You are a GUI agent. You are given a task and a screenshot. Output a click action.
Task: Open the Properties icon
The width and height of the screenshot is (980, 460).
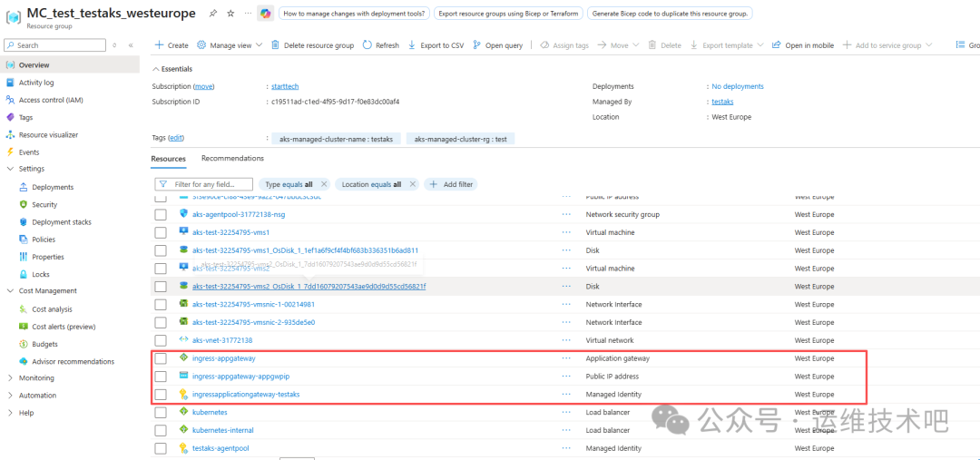[24, 257]
